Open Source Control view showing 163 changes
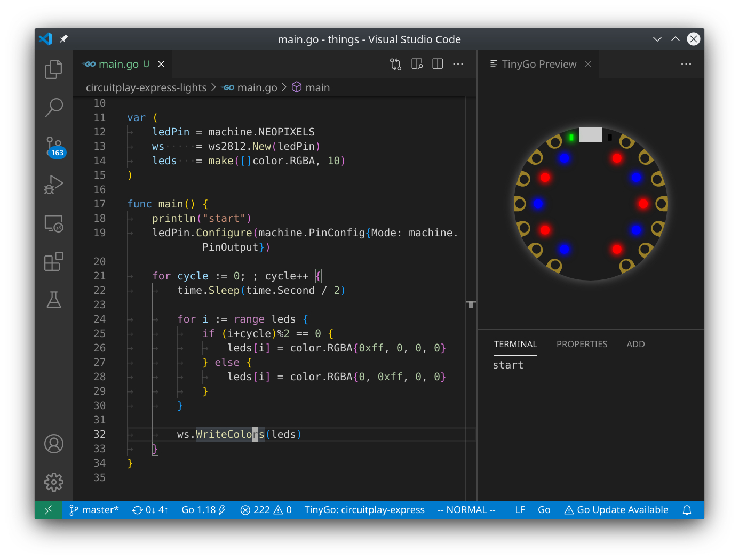739x560 pixels. [x=53, y=146]
